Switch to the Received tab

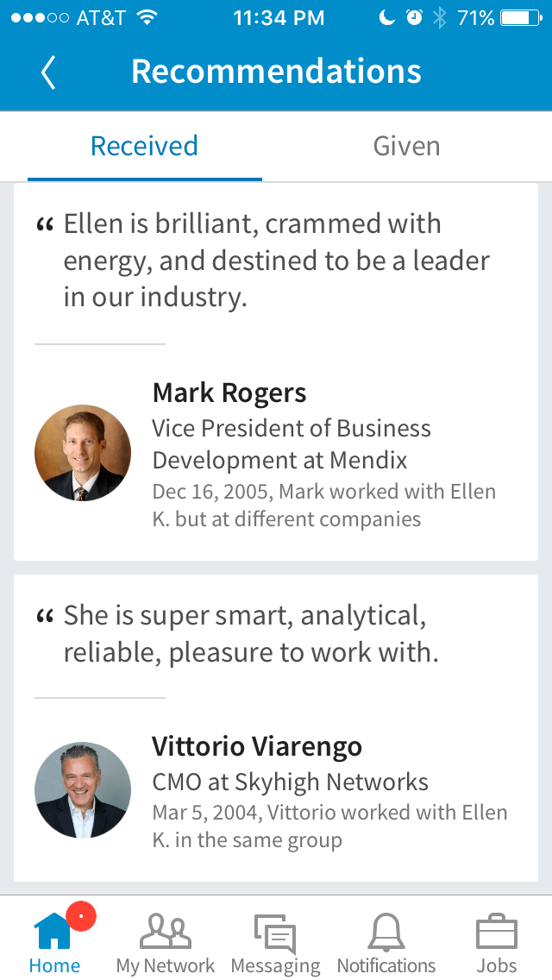[x=144, y=146]
